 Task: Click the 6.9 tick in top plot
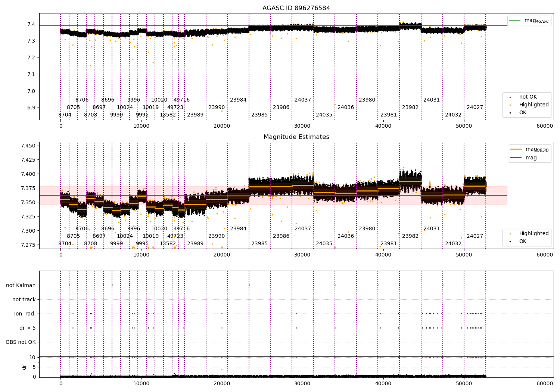click(x=31, y=108)
